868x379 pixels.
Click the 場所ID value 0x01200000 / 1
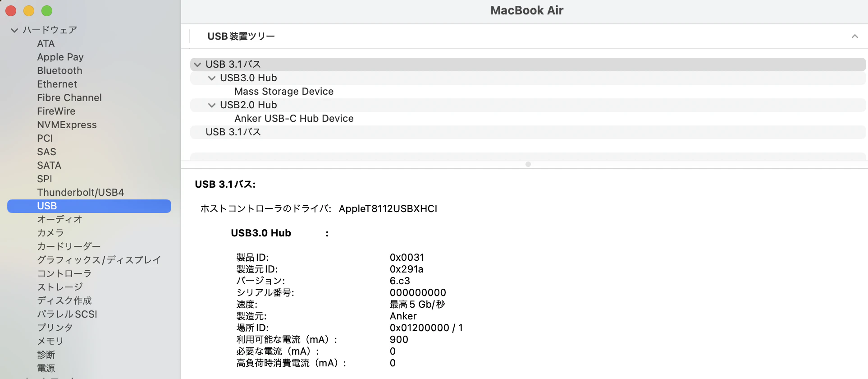pyautogui.click(x=426, y=328)
